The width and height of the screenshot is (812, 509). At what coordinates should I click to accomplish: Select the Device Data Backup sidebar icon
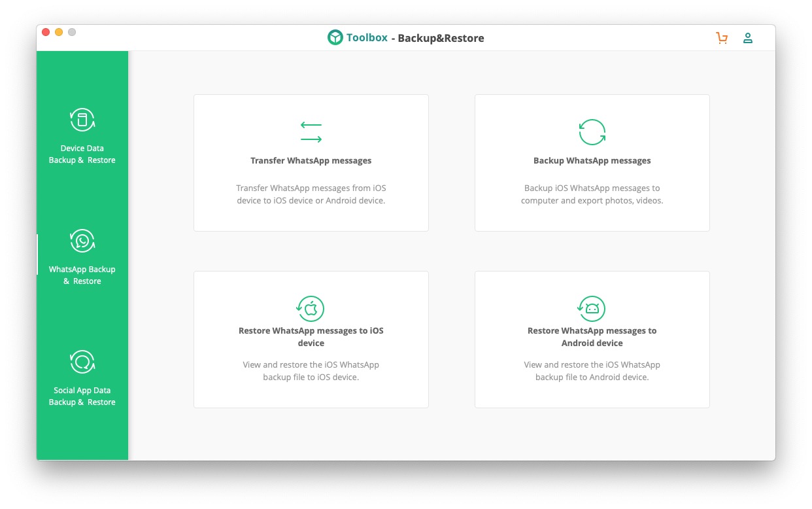coord(82,120)
